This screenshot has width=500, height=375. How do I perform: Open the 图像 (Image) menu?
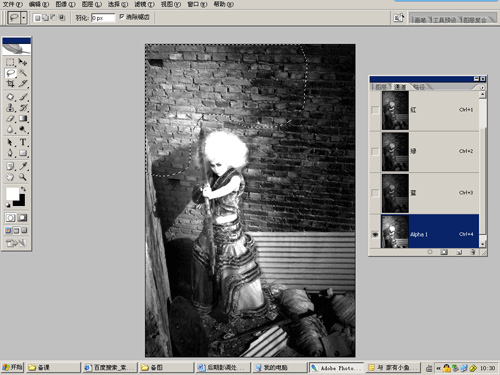click(65, 4)
